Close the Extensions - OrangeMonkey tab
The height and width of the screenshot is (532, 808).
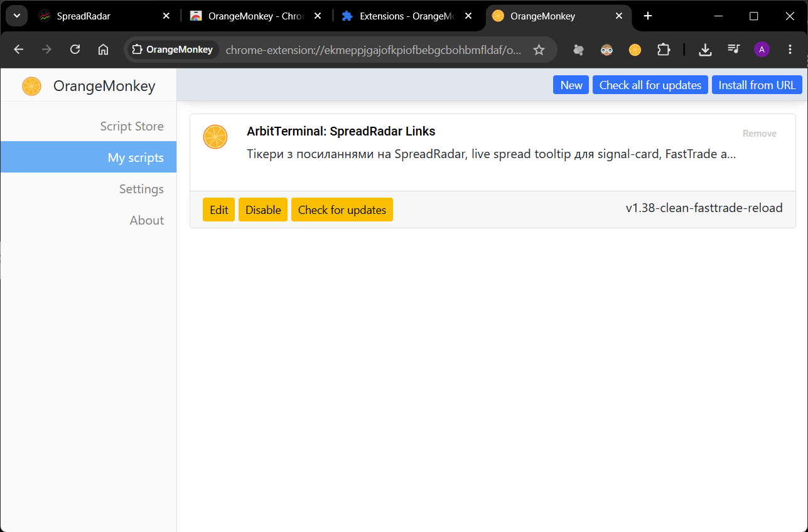[468, 16]
